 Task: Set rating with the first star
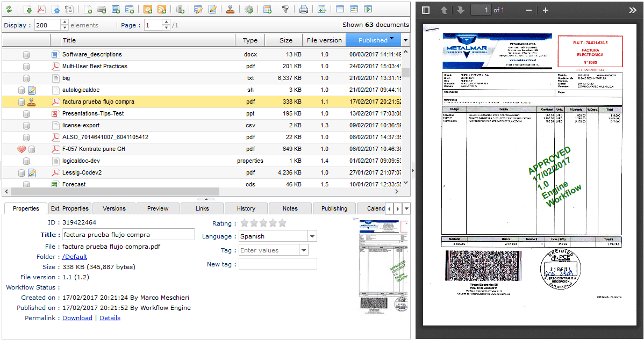click(x=245, y=223)
